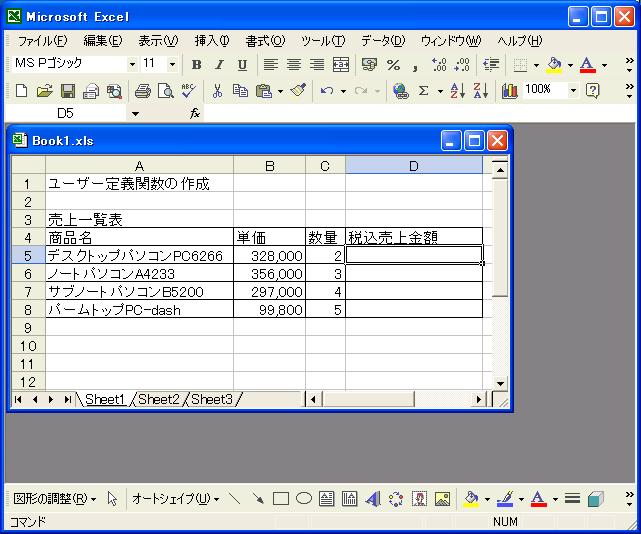Open fill color dropdown arrow
641x534 pixels.
pos(570,65)
